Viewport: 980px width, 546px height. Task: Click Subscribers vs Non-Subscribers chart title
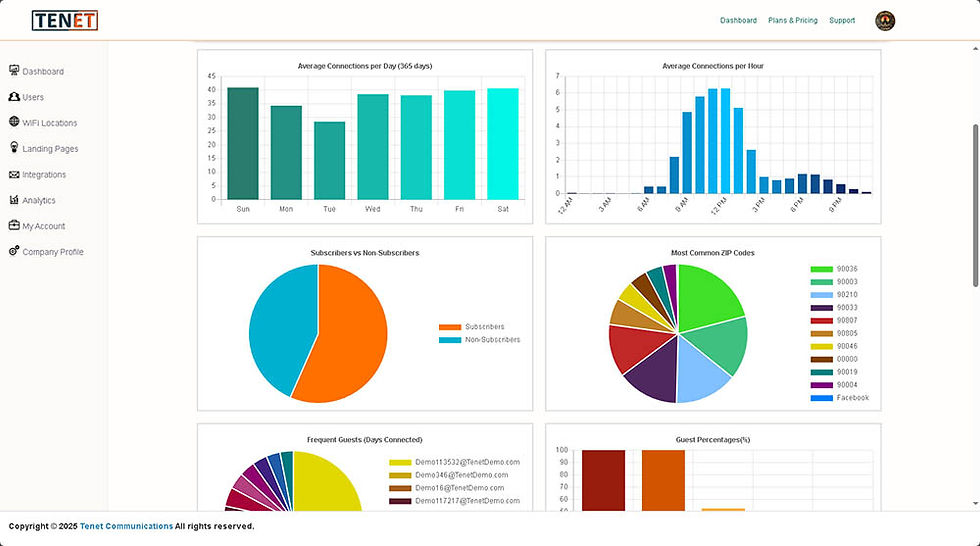click(365, 253)
